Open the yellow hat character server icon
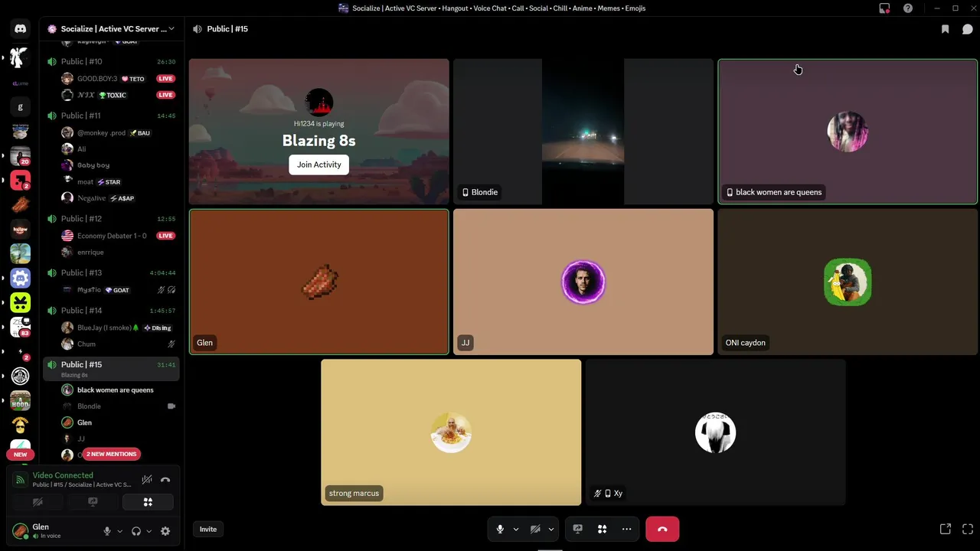This screenshot has height=551, width=980. [x=20, y=425]
